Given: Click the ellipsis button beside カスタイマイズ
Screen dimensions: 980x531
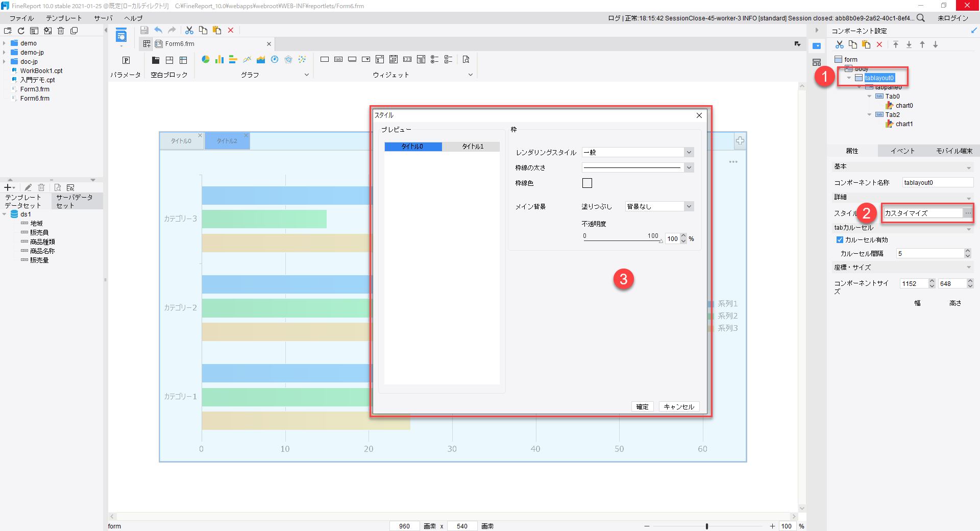Looking at the screenshot, I should coord(968,213).
